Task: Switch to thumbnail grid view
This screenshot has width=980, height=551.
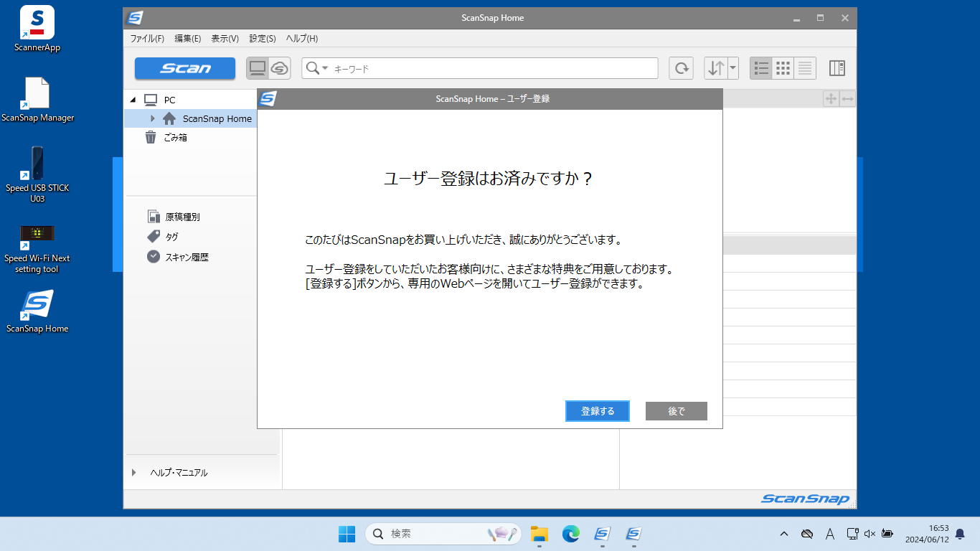Action: (x=783, y=68)
